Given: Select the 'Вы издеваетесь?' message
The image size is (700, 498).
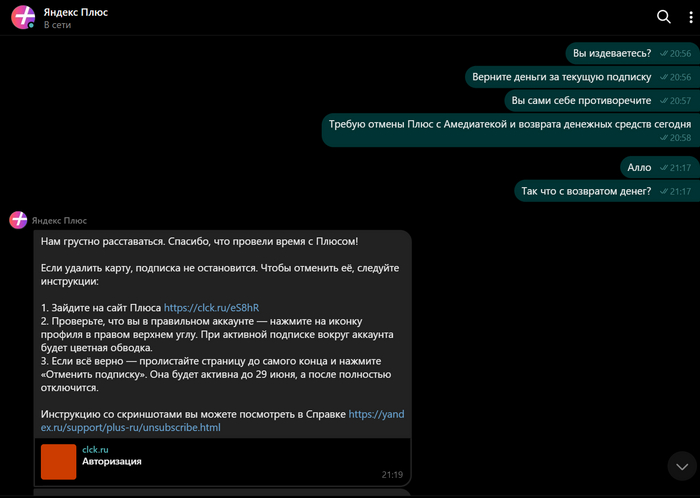Looking at the screenshot, I should (x=633, y=53).
